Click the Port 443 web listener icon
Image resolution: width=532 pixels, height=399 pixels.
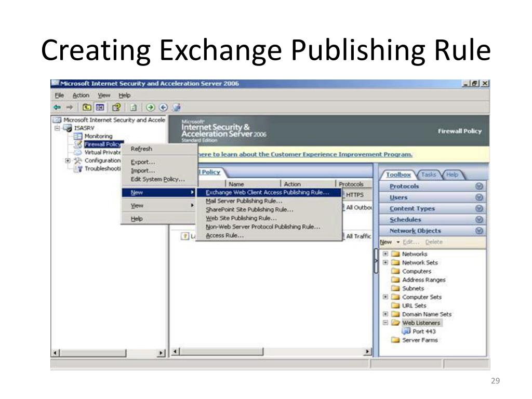[x=406, y=331]
